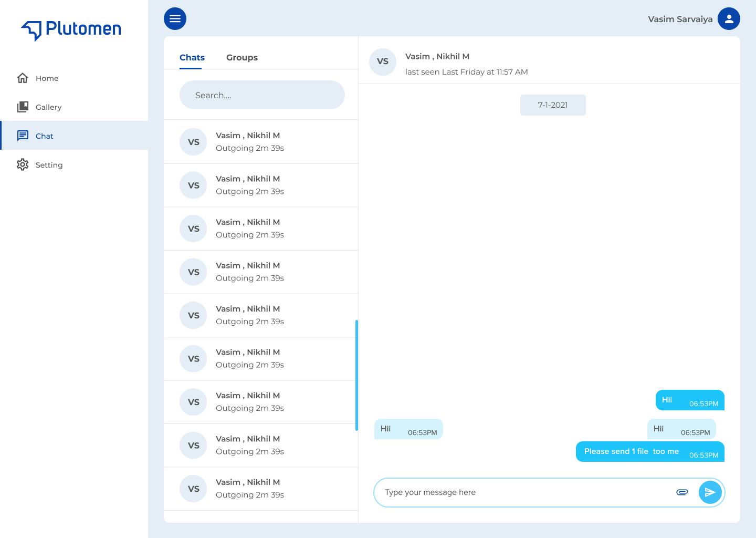Click the Vasim Sarvaiya profile avatar icon

pos(729,18)
